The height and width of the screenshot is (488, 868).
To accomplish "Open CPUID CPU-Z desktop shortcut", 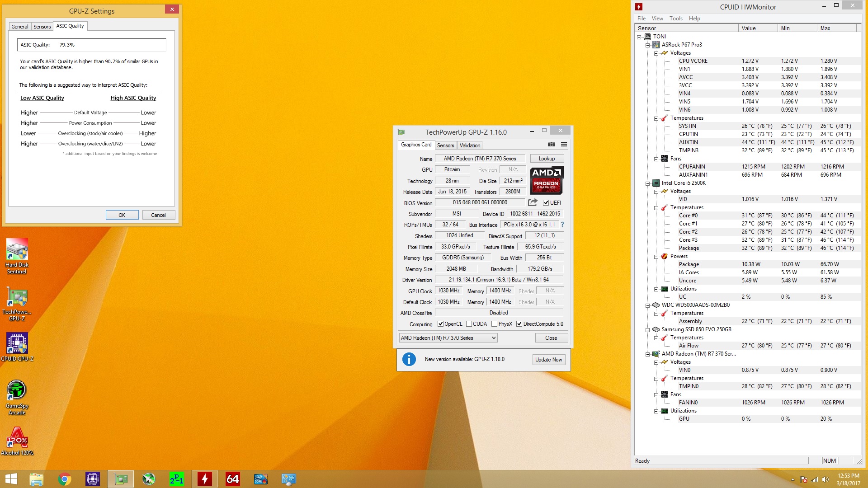I will 17,347.
